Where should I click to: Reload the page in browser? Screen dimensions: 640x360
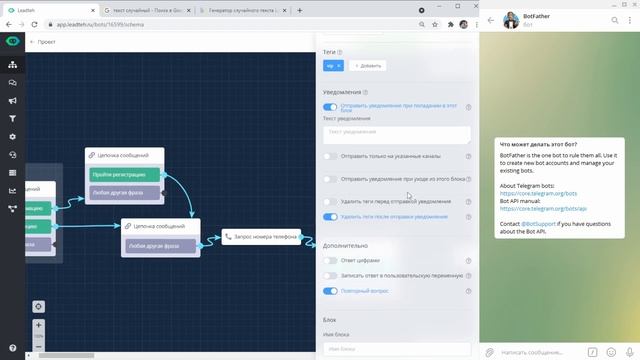[x=34, y=24]
